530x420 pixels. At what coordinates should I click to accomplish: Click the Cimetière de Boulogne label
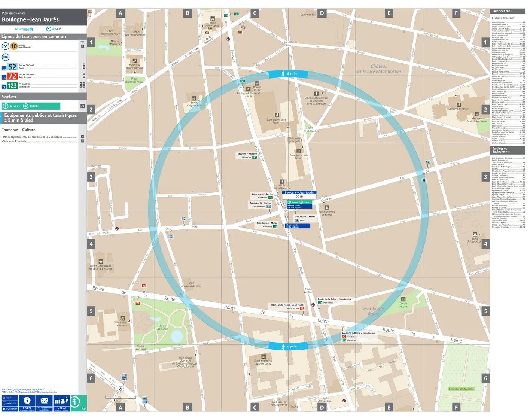461,389
